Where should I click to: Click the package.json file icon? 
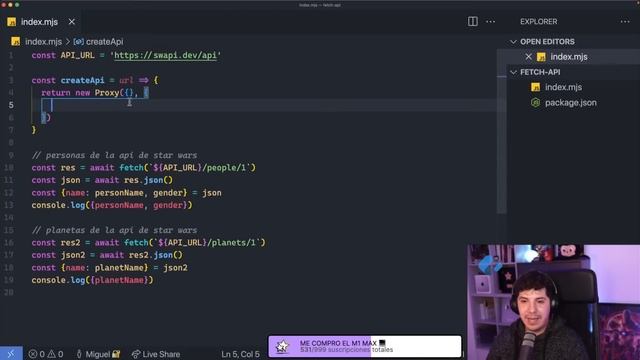tap(536, 102)
